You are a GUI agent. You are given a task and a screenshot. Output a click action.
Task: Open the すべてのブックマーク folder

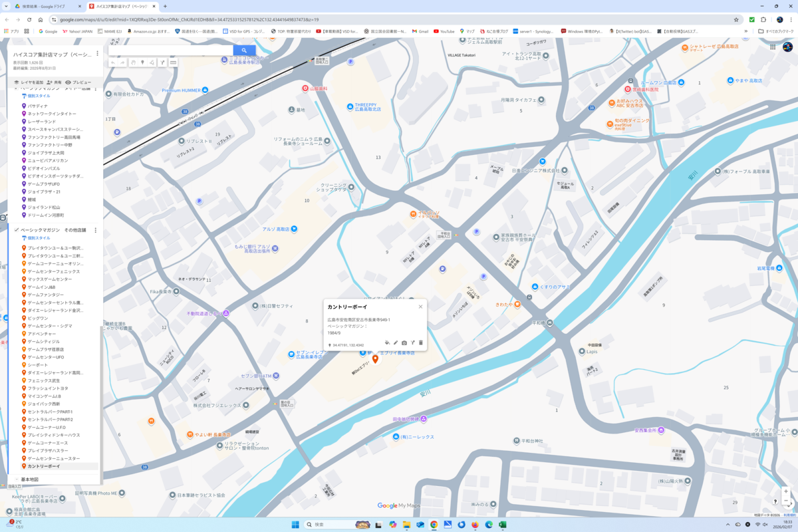click(x=776, y=31)
